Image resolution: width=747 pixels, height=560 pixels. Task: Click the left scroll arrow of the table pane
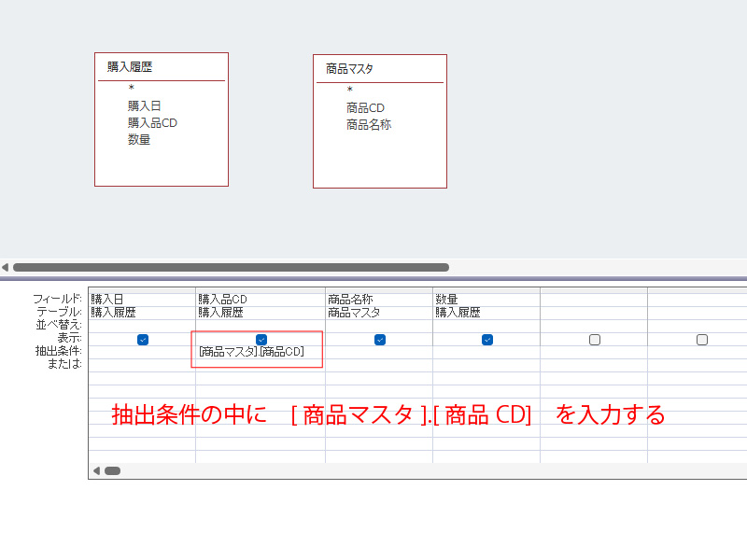pos(6,267)
